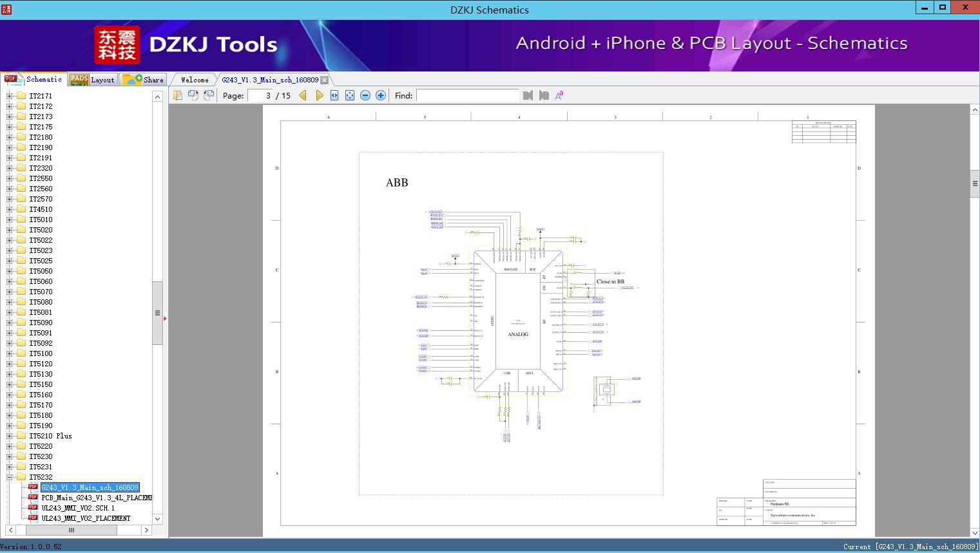Viewport: 980px width, 553px height.
Task: Click the Find text input field
Action: [467, 95]
